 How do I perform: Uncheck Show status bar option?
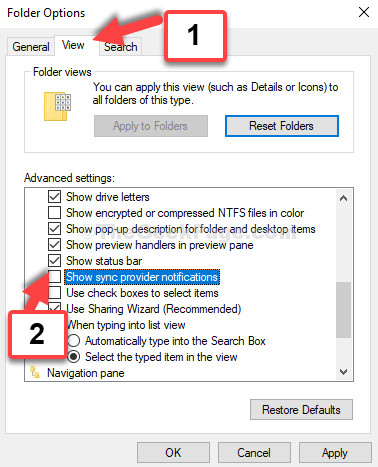54,261
